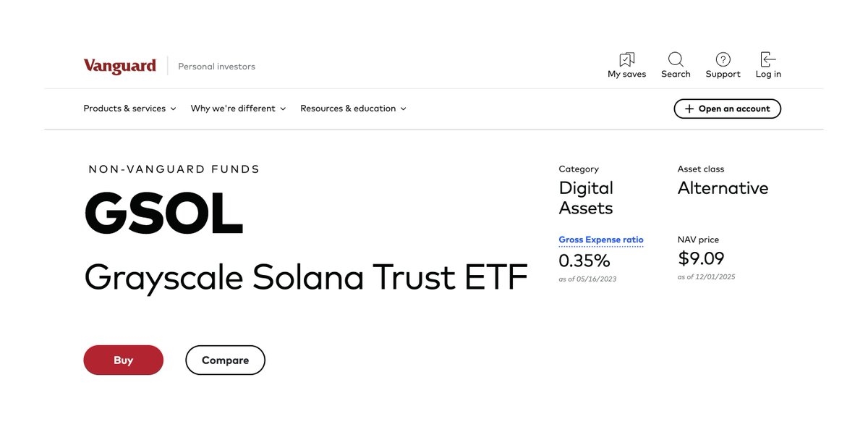Screen dimensions: 868x427
Task: Expand Resources & education menu
Action: point(353,109)
